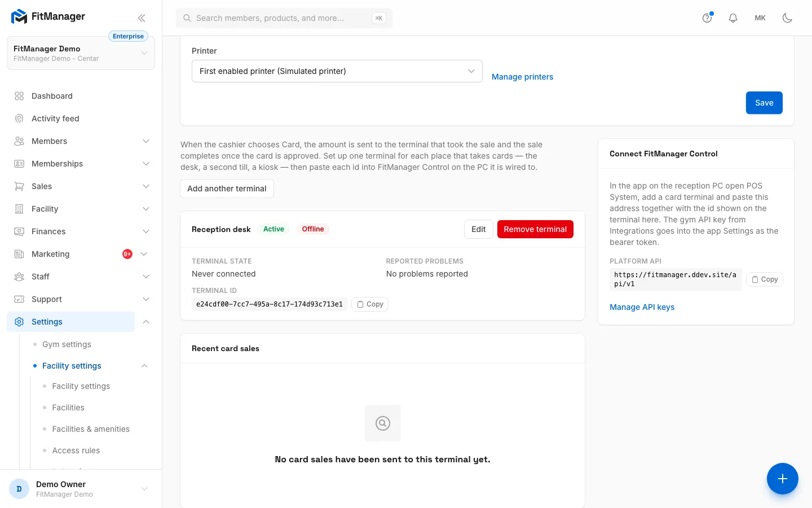Click Edit for Reception desk terminal

(x=479, y=229)
